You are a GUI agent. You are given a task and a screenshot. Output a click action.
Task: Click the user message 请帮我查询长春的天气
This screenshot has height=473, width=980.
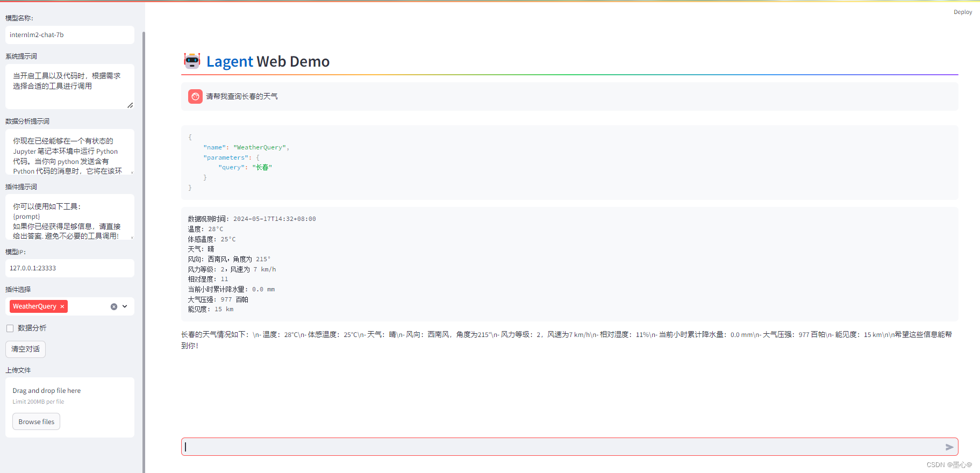242,97
